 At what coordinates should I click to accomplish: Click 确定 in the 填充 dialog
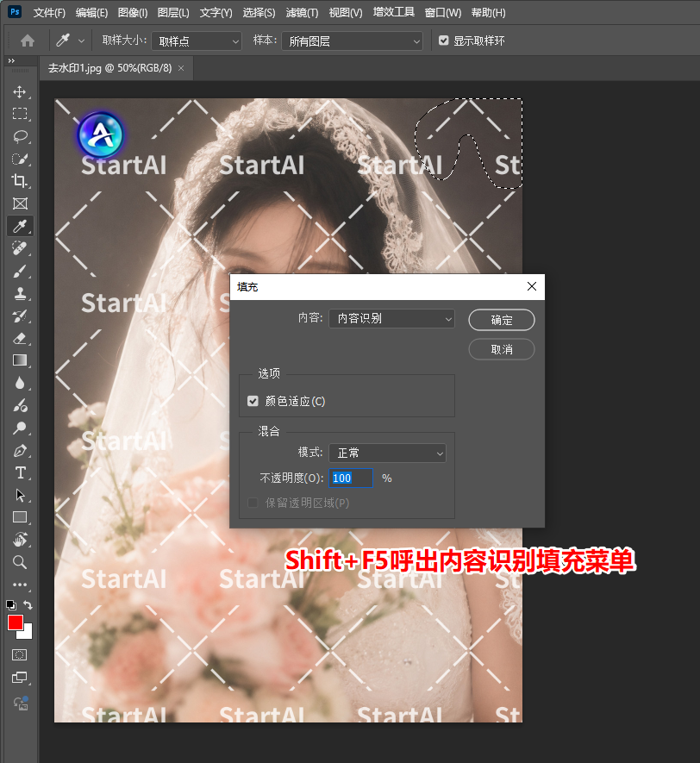(x=502, y=320)
